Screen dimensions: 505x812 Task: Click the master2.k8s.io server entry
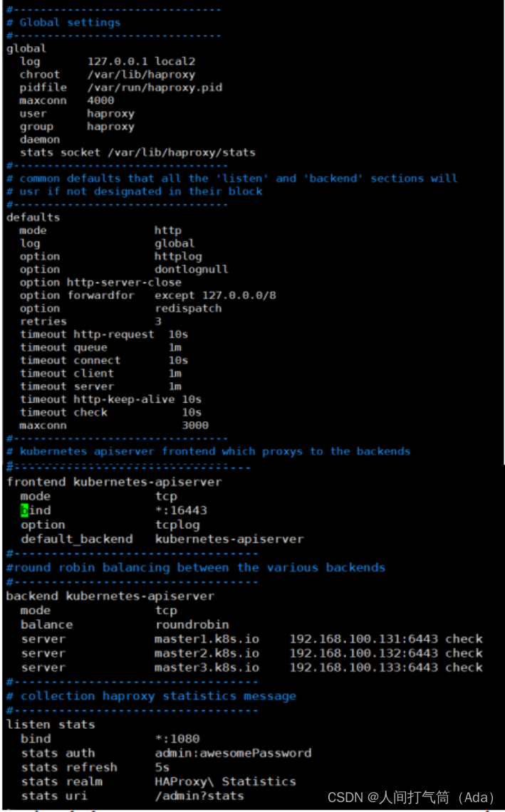(x=207, y=653)
